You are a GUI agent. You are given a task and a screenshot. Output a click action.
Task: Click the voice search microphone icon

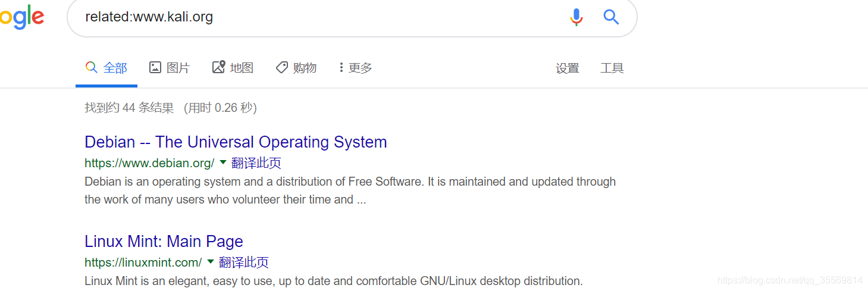click(576, 17)
